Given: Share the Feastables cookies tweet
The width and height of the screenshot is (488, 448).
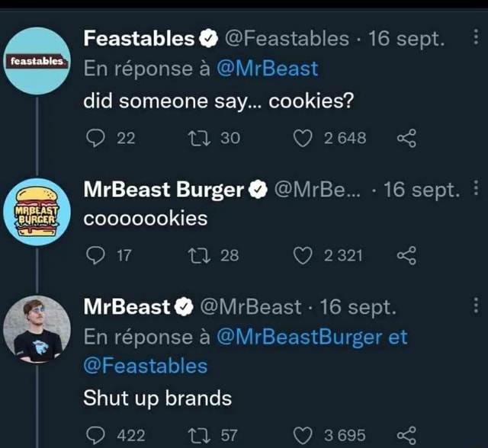Looking at the screenshot, I should point(406,138).
